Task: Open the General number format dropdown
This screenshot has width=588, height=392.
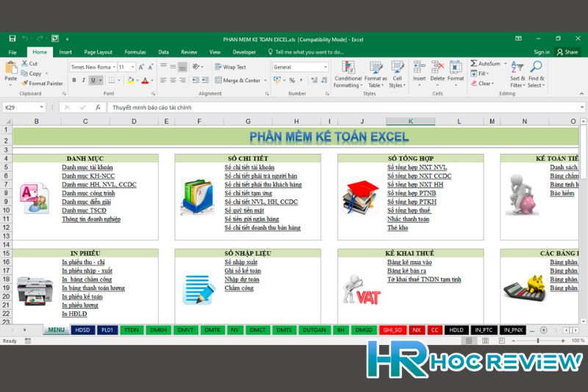Action: click(x=325, y=67)
